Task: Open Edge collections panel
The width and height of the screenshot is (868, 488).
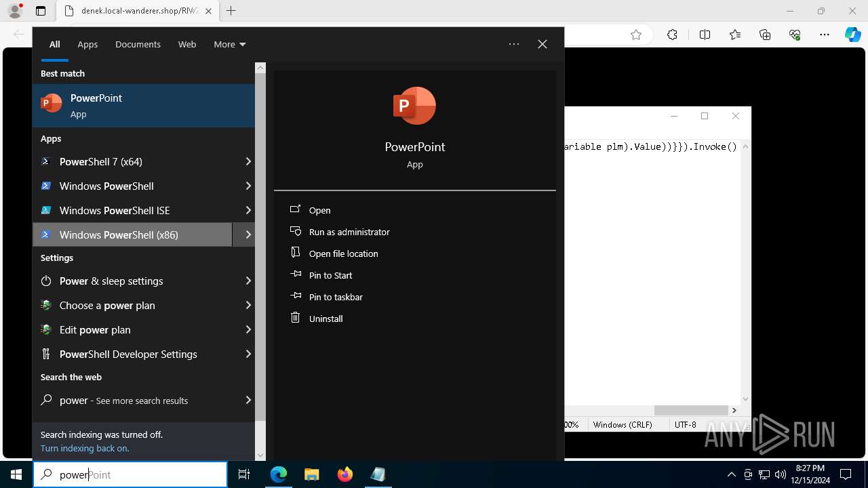Action: point(765,35)
